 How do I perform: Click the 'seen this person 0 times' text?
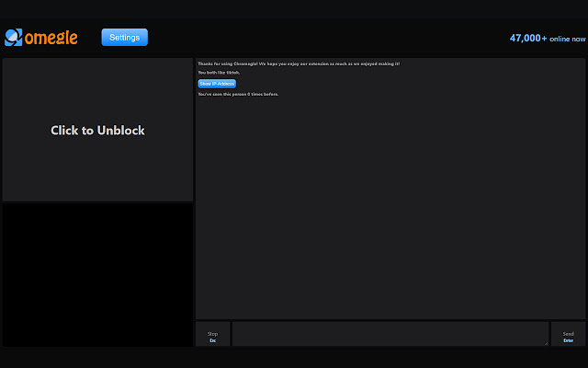click(238, 94)
